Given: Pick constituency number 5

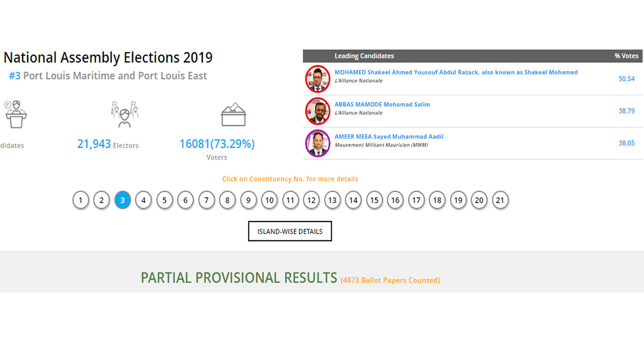Looking at the screenshot, I should [x=165, y=201].
